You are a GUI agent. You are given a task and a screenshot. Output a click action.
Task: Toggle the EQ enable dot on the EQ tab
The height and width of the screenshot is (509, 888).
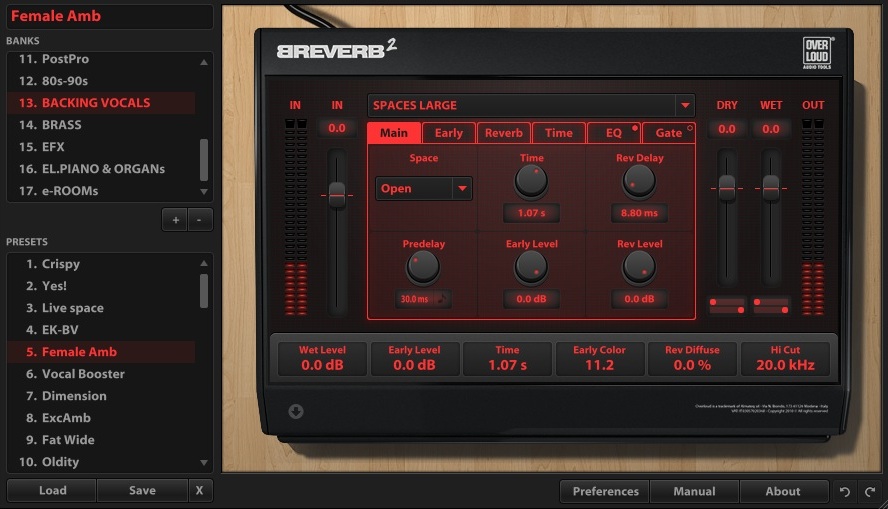point(635,128)
